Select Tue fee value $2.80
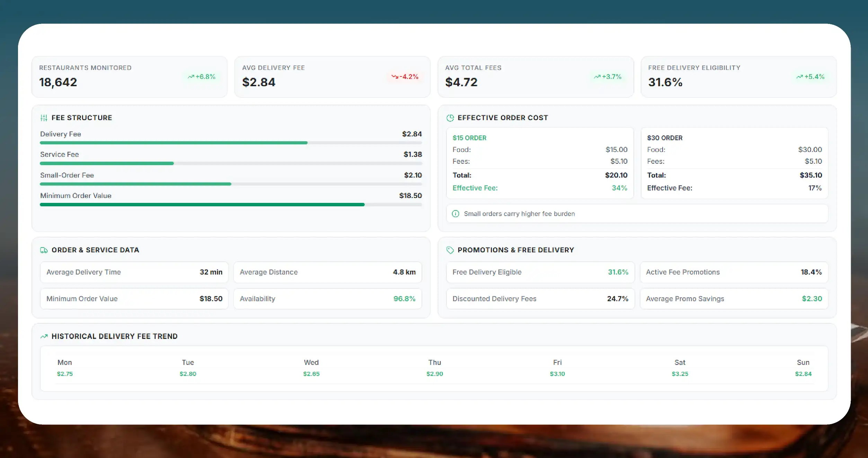 [188, 374]
